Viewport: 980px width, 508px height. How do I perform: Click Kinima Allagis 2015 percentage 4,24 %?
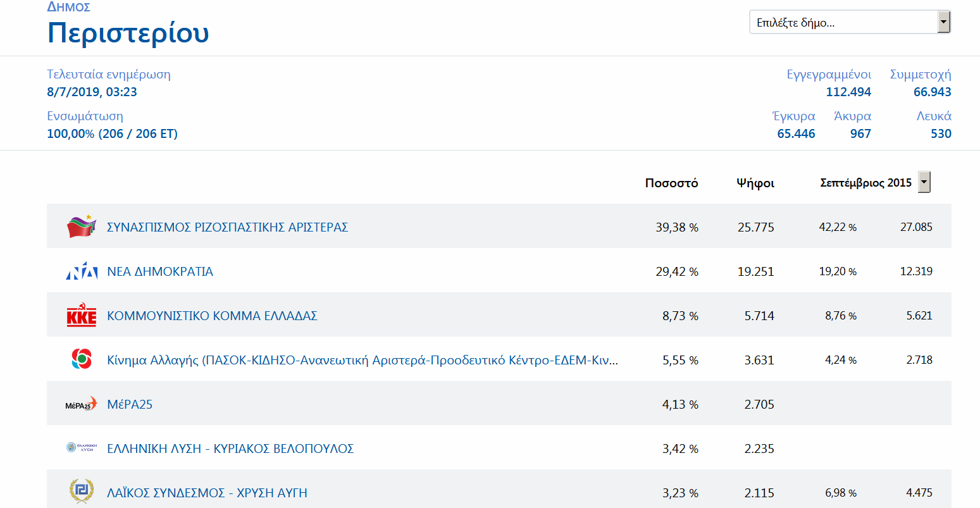(841, 360)
